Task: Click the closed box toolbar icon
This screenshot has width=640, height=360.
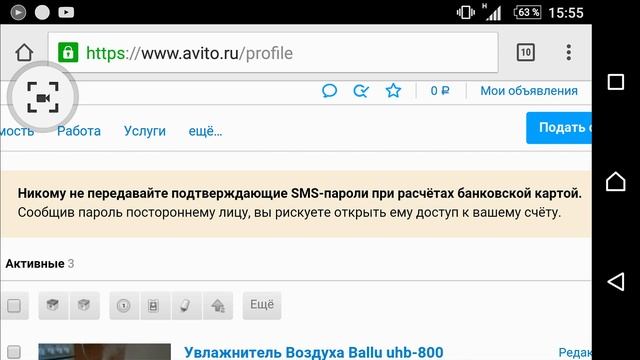Action: point(84,305)
